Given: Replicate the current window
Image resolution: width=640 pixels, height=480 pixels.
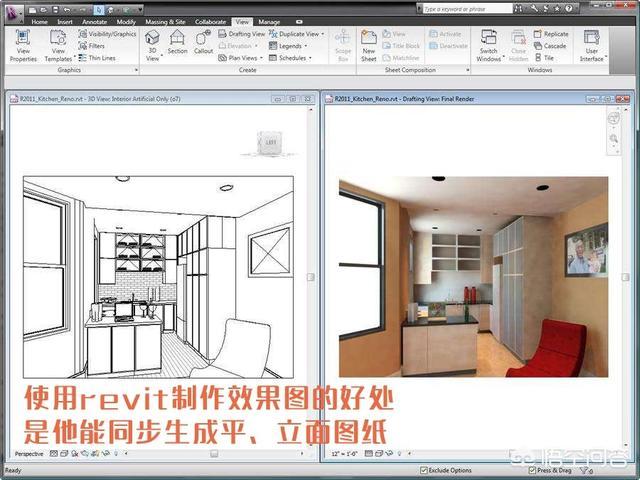Looking at the screenshot, I should [x=551, y=34].
